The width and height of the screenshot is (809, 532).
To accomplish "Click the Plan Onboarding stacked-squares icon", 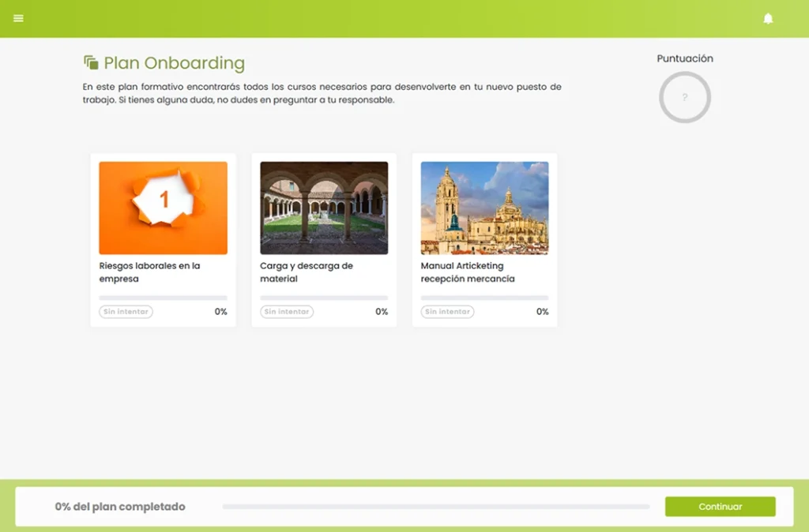I will (91, 62).
